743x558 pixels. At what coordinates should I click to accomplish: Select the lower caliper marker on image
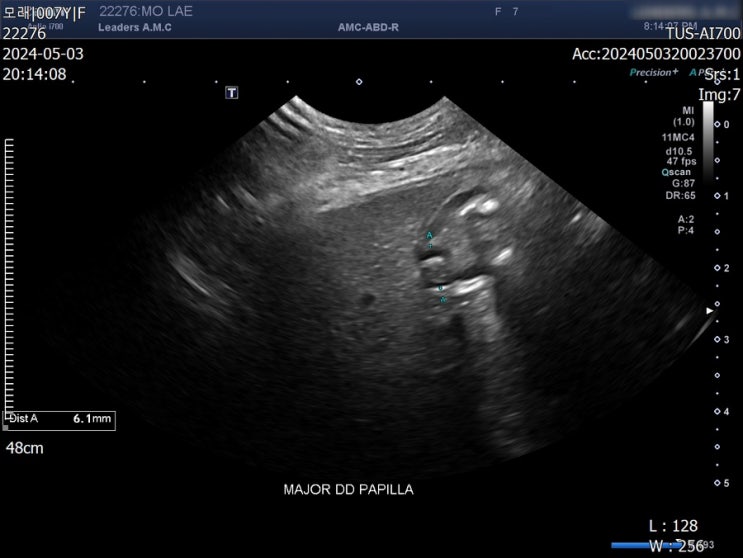[444, 299]
